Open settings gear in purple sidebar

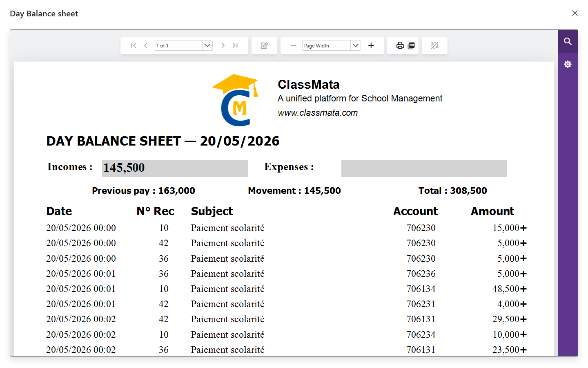pyautogui.click(x=568, y=64)
